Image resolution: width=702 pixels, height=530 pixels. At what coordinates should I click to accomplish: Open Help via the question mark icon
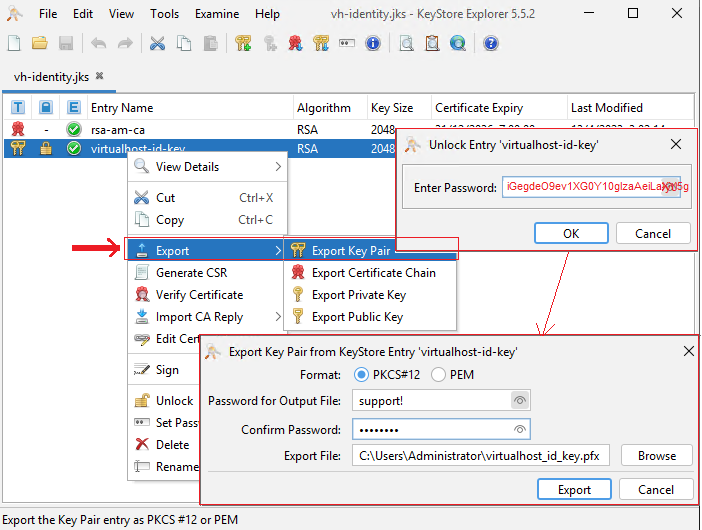tap(491, 43)
